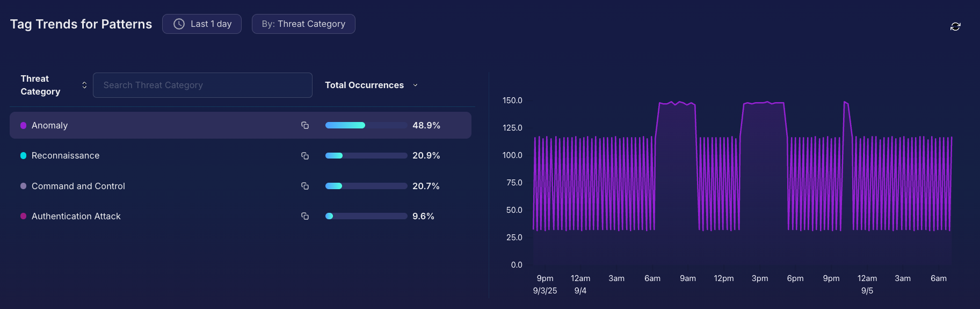Copy the Command and Control category name
This screenshot has width=980, height=309.
305,186
